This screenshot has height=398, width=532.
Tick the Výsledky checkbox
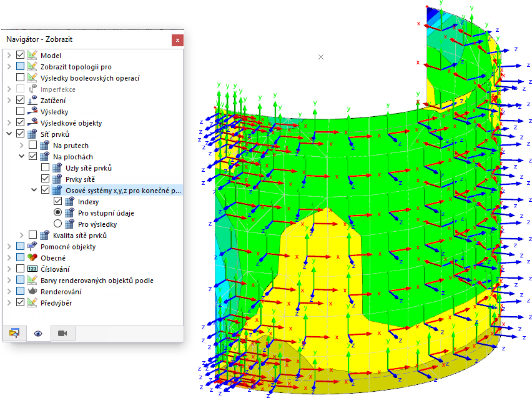pyautogui.click(x=21, y=112)
